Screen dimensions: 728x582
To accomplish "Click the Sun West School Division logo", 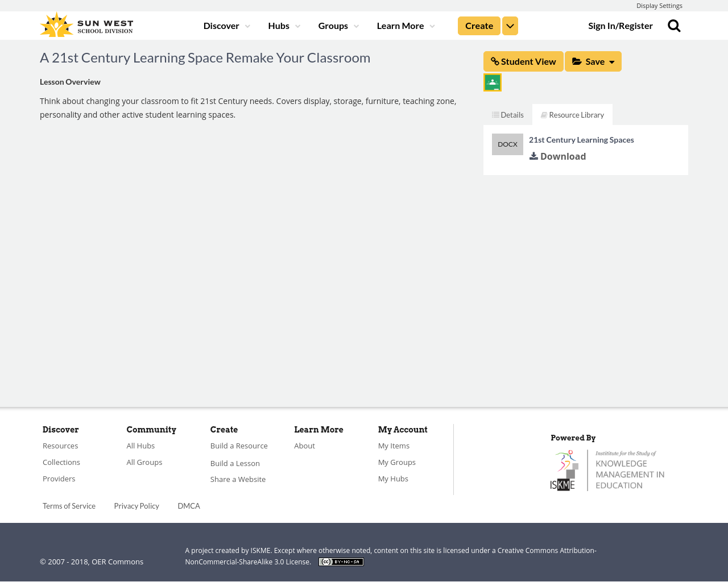I will tap(86, 25).
